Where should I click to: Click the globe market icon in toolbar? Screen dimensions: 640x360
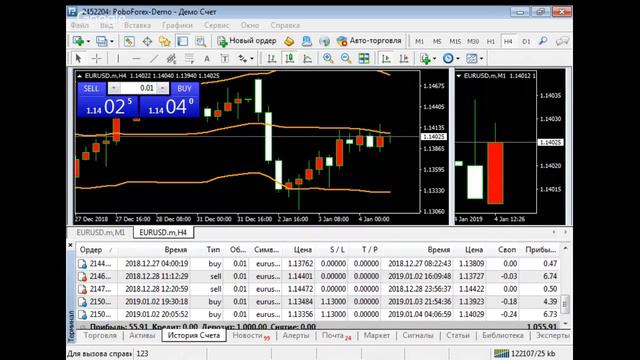pyautogui.click(x=324, y=41)
